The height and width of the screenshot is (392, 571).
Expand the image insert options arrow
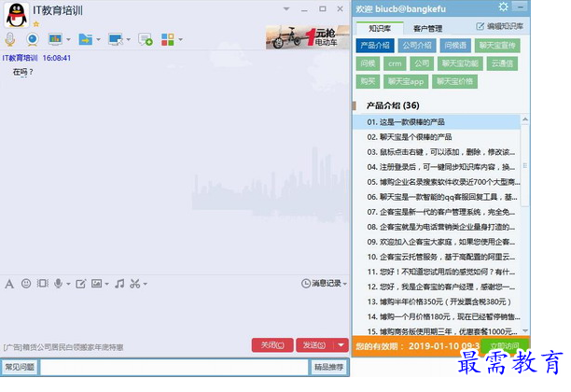106,284
